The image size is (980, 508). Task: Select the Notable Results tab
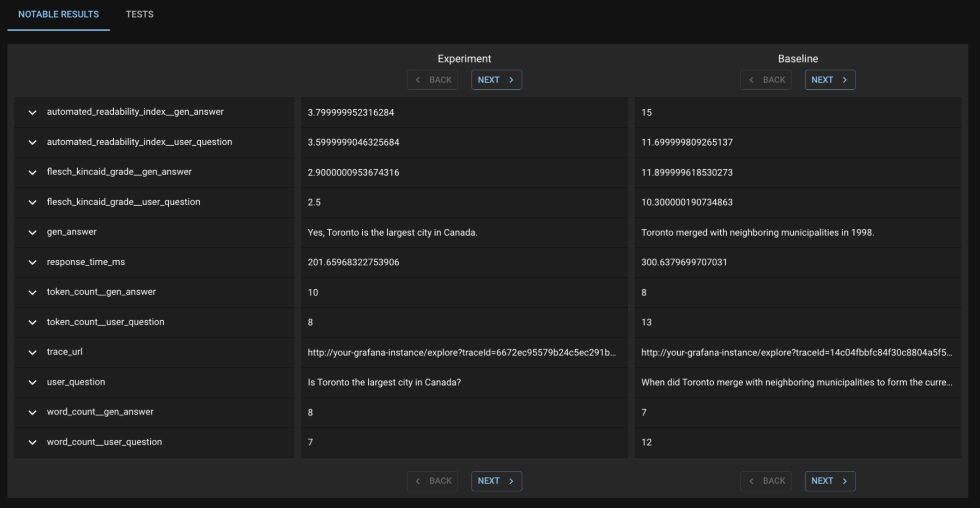click(x=59, y=14)
